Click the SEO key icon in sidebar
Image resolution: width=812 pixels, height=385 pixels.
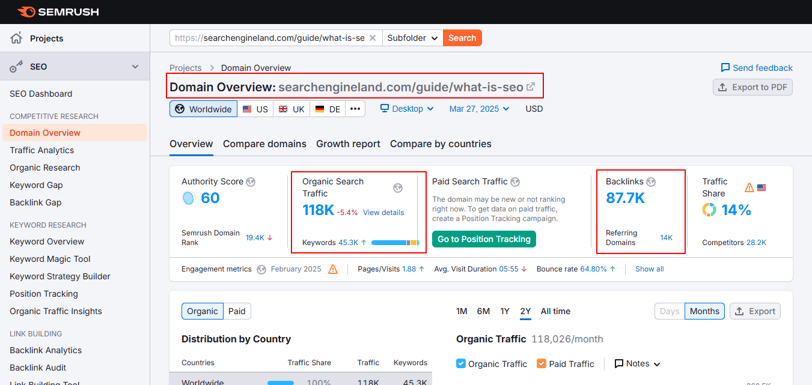coord(17,67)
